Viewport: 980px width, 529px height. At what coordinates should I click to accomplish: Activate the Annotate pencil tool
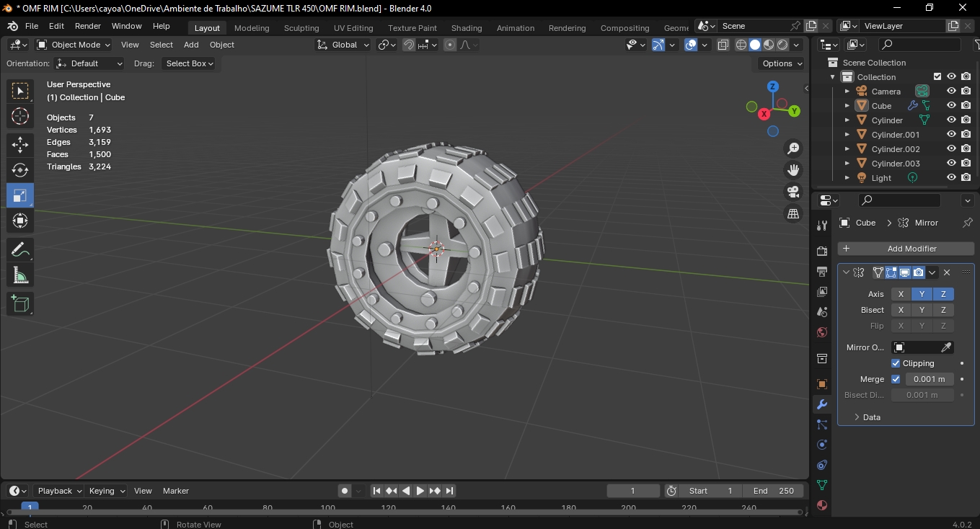[x=20, y=250]
